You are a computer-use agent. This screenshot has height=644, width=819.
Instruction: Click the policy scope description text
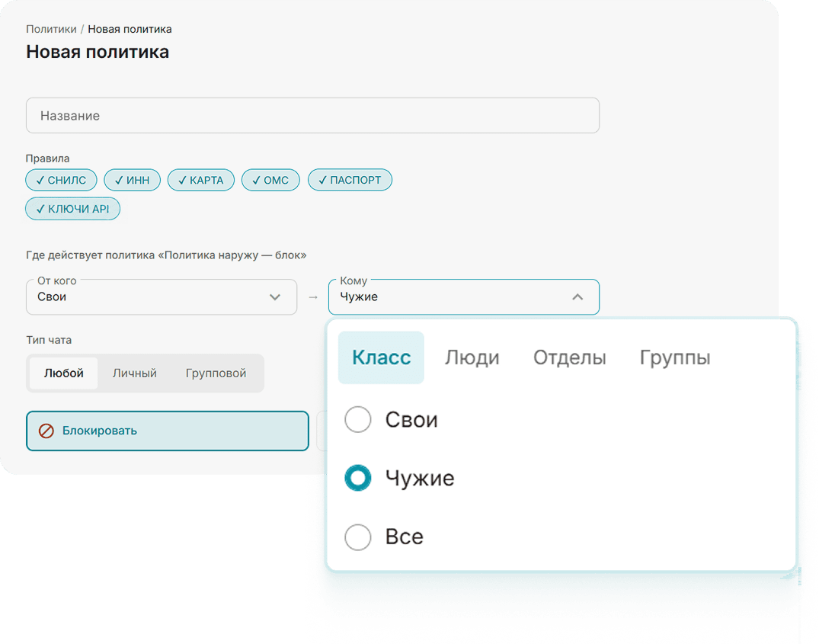point(166,255)
